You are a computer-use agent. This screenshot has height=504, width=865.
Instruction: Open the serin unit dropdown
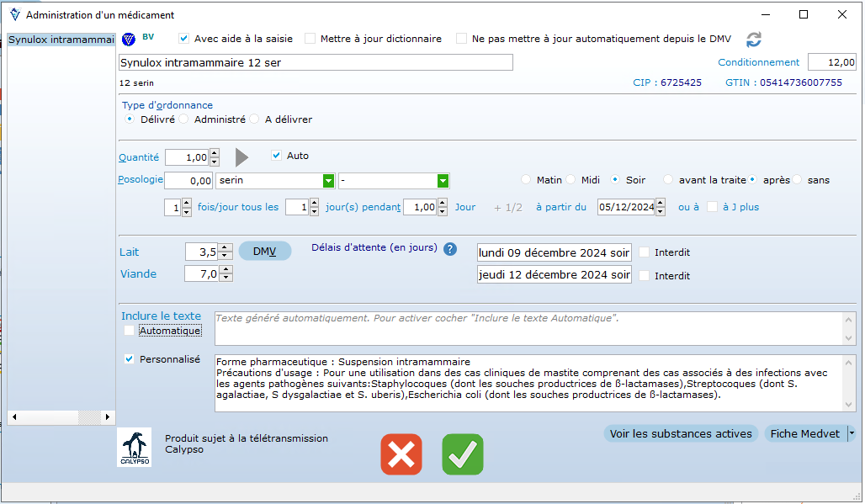[x=328, y=181]
